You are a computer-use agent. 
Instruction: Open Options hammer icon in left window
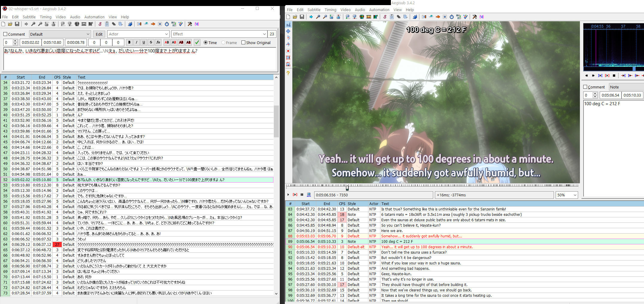[x=190, y=24]
